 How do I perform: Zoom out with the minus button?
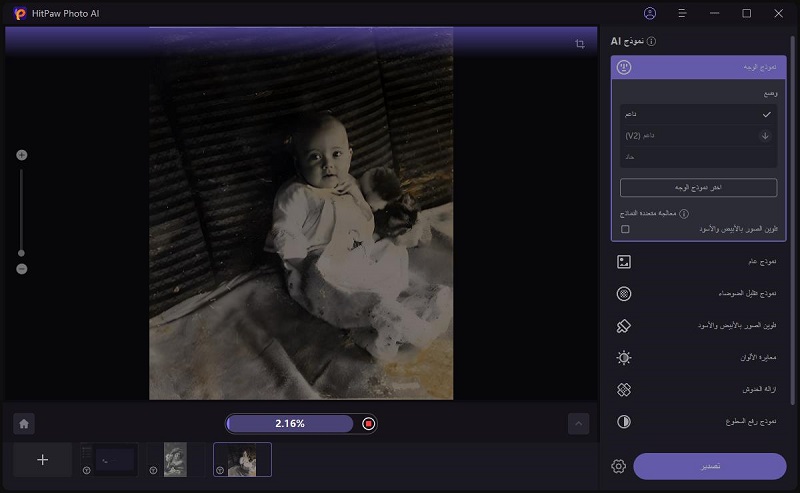click(x=21, y=269)
